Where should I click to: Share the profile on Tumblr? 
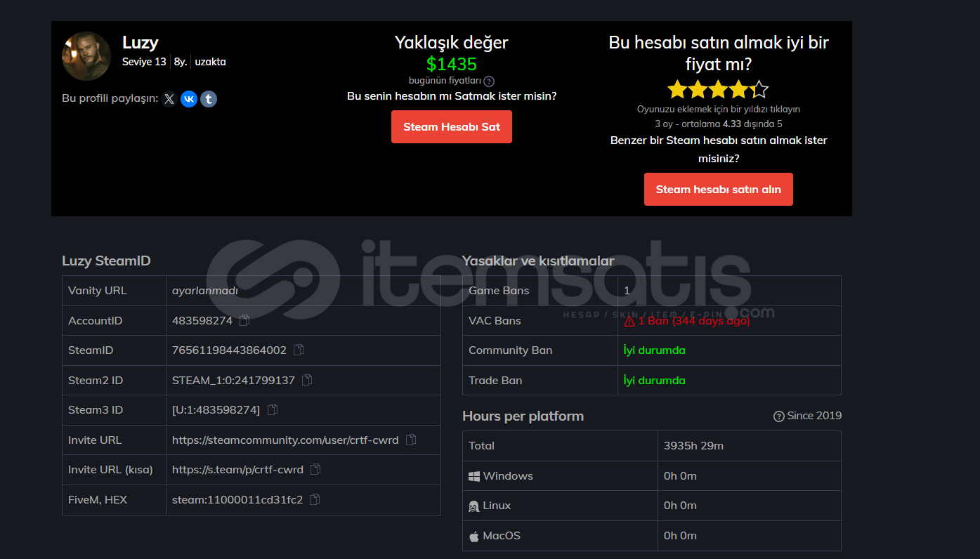tap(209, 99)
